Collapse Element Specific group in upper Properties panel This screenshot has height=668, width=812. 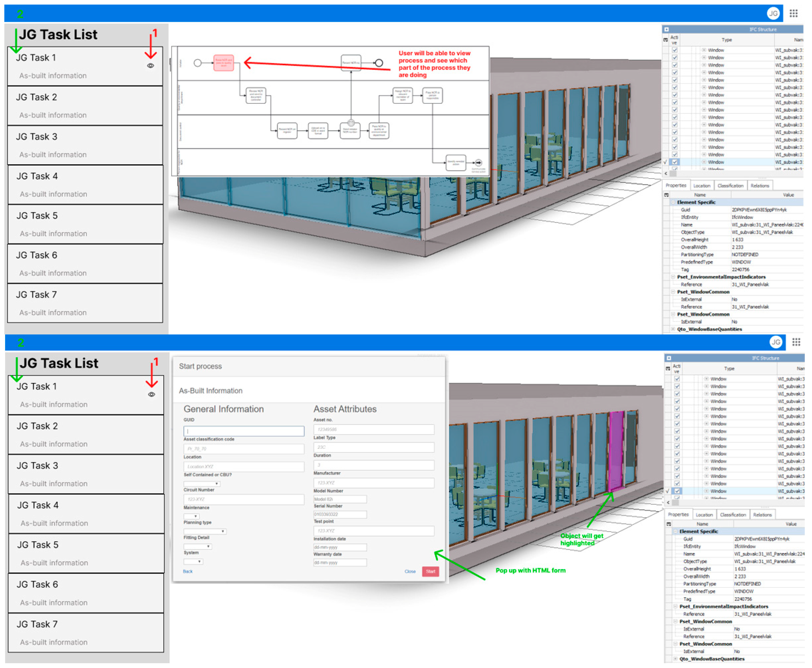pos(673,202)
